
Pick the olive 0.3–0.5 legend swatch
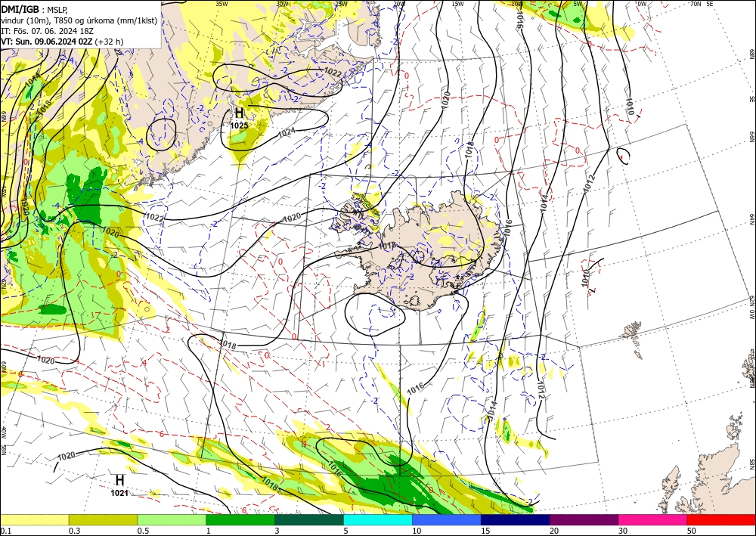click(x=103, y=519)
